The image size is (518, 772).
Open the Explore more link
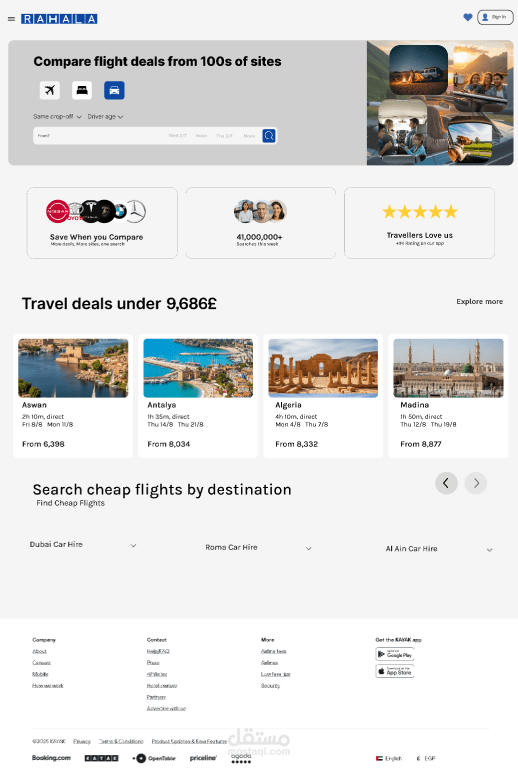pyautogui.click(x=480, y=301)
